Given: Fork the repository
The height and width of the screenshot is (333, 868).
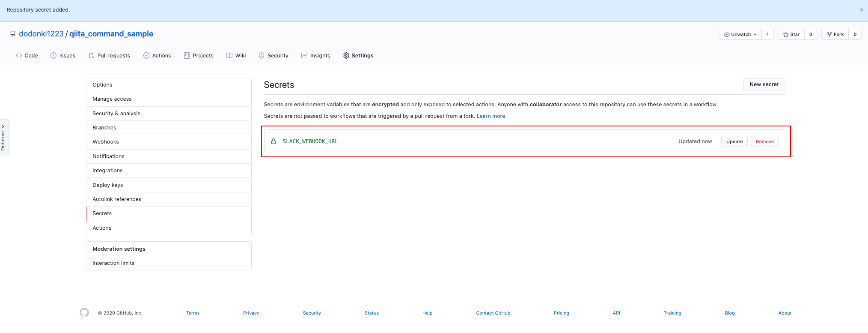Looking at the screenshot, I should [835, 34].
